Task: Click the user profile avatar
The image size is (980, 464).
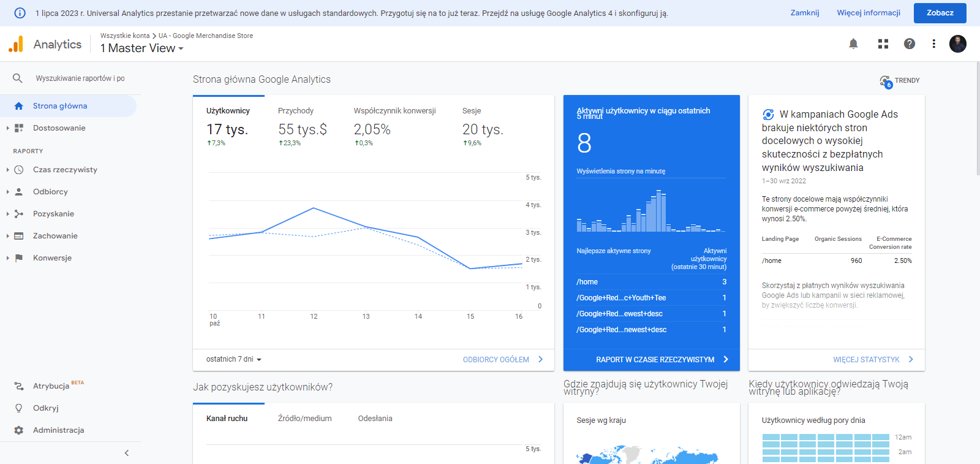Action: [957, 44]
